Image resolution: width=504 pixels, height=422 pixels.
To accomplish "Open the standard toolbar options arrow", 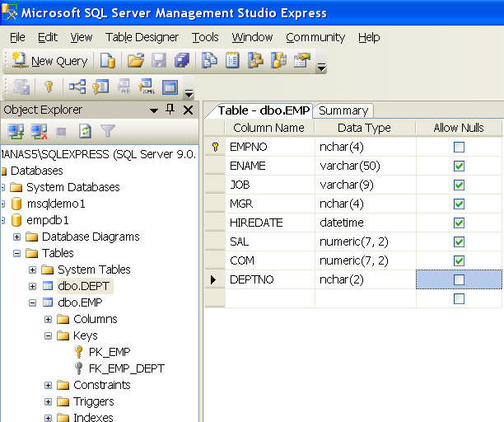I will (x=321, y=68).
